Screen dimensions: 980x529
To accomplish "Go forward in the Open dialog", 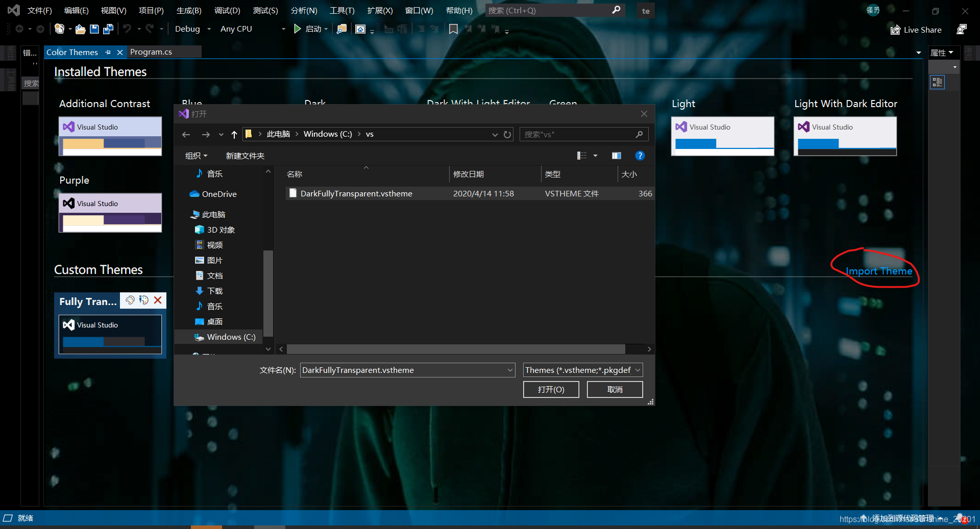I will click(x=206, y=134).
